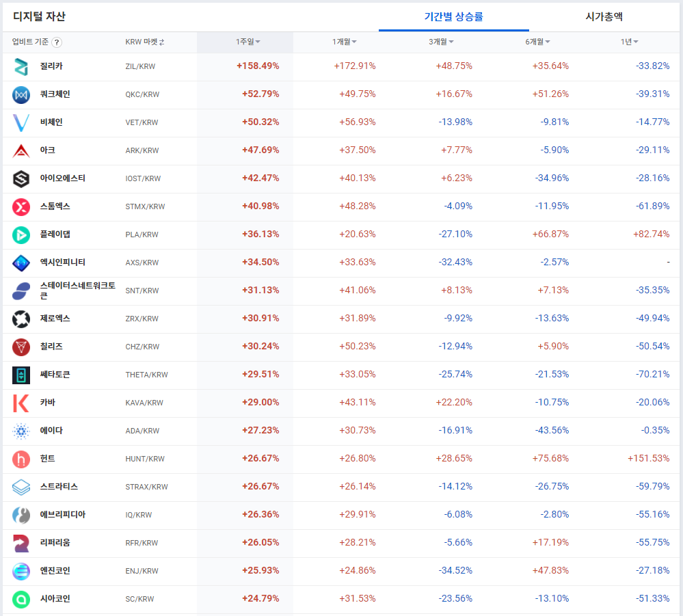Sort by the 1주일 column
This screenshot has width=683, height=616.
248,42
